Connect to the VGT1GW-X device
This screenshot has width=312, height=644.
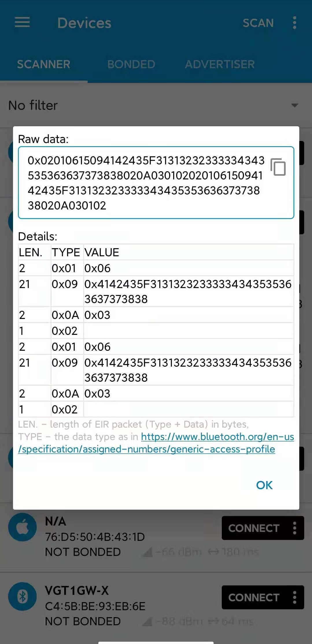tap(254, 597)
